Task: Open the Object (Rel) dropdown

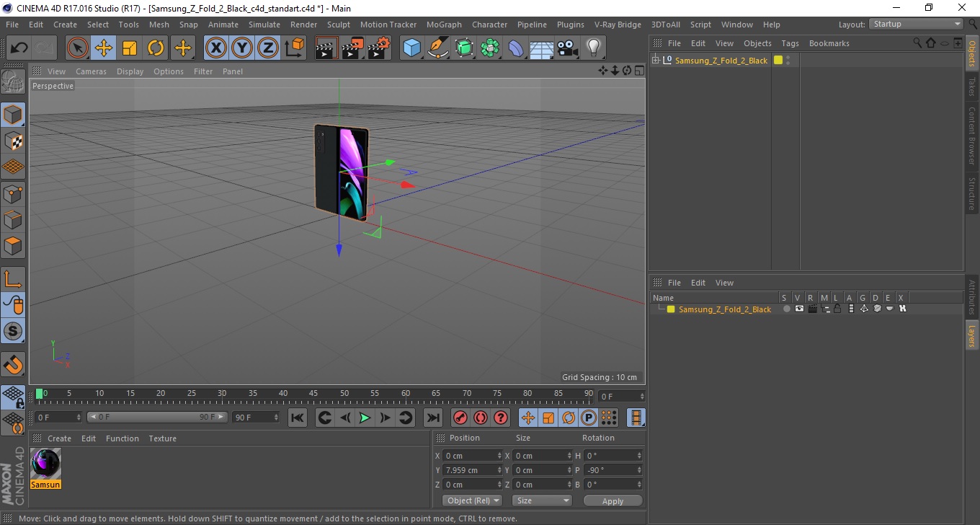Action: [472, 500]
